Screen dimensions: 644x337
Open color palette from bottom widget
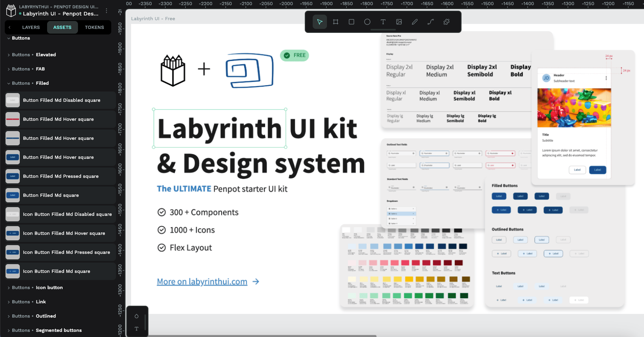(x=137, y=316)
